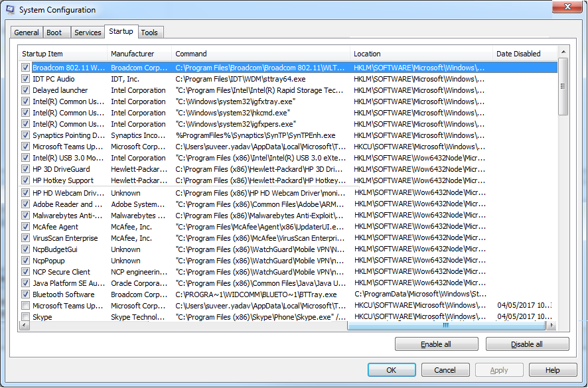Disable Delayed launcher startup checkbox

(x=25, y=90)
